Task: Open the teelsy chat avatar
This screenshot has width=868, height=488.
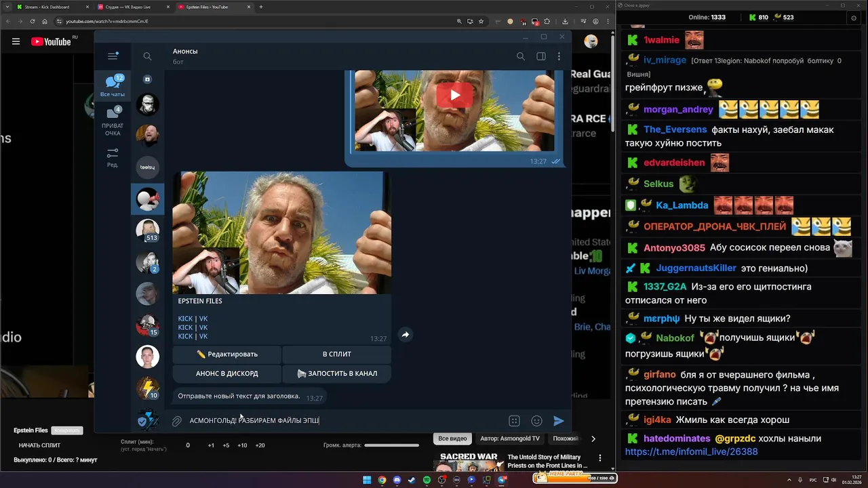Action: coord(147,167)
